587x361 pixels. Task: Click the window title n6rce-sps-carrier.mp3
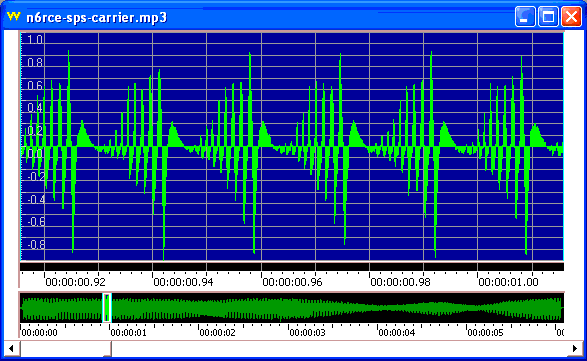tap(97, 18)
